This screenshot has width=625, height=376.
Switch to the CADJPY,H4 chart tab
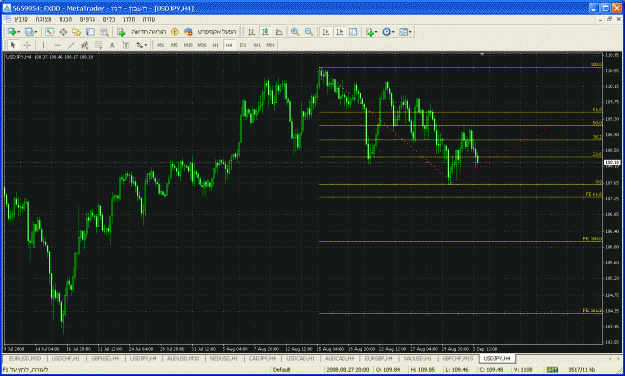tap(262, 358)
